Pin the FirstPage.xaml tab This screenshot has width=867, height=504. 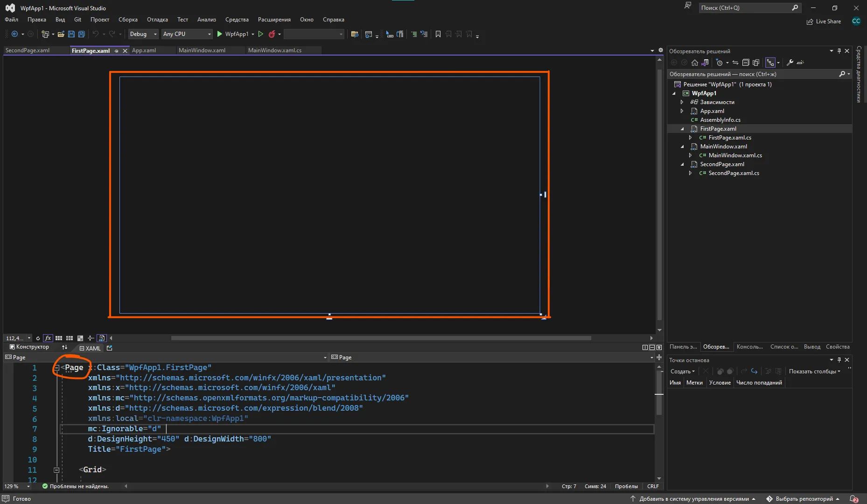coord(116,51)
